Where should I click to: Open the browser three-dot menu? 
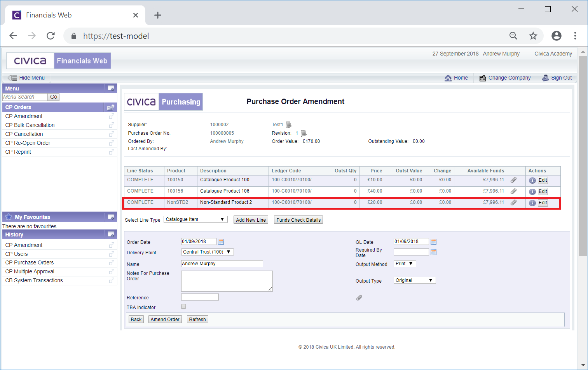575,36
